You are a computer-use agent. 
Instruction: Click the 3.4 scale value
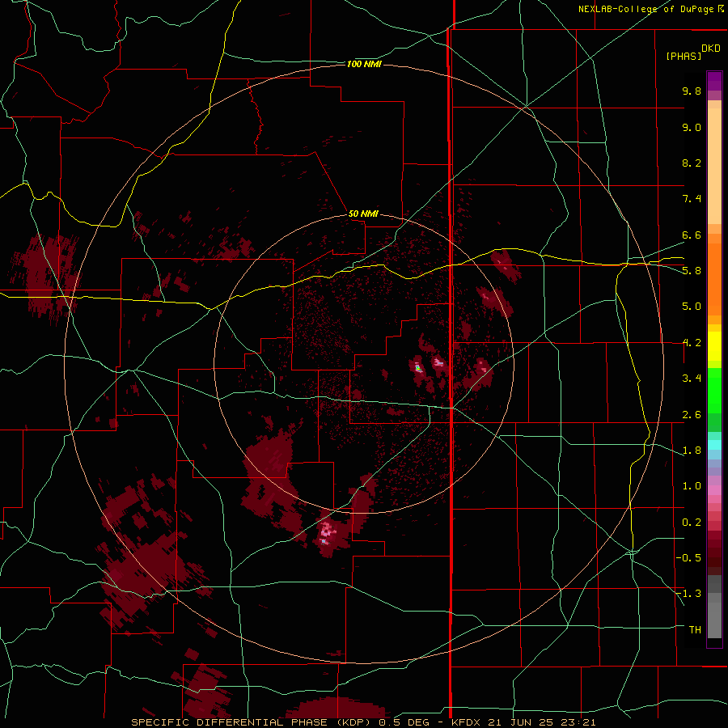692,379
